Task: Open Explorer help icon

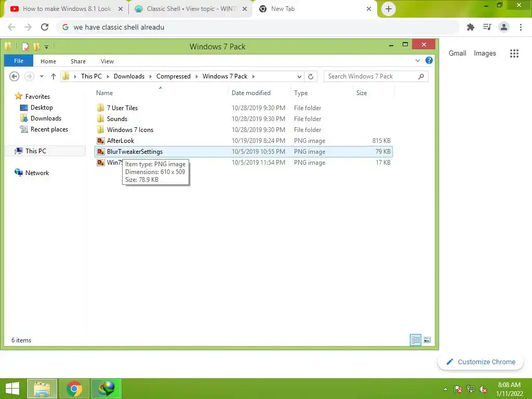Action: point(429,60)
